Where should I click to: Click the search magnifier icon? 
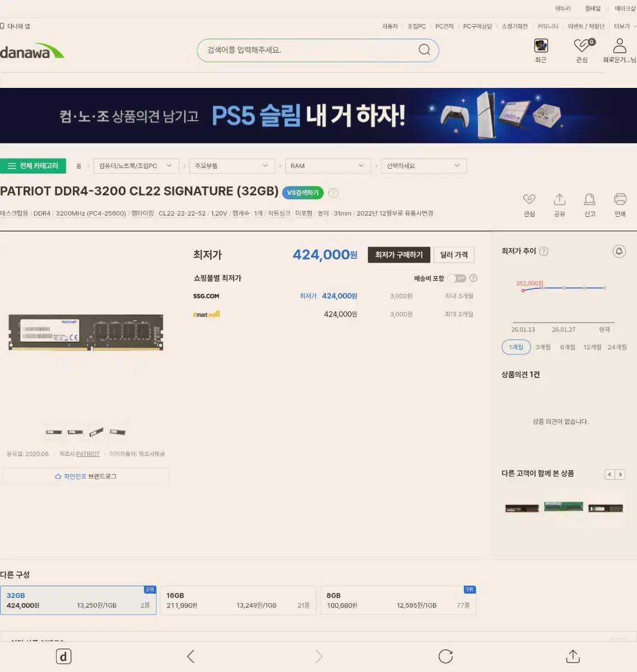click(425, 50)
